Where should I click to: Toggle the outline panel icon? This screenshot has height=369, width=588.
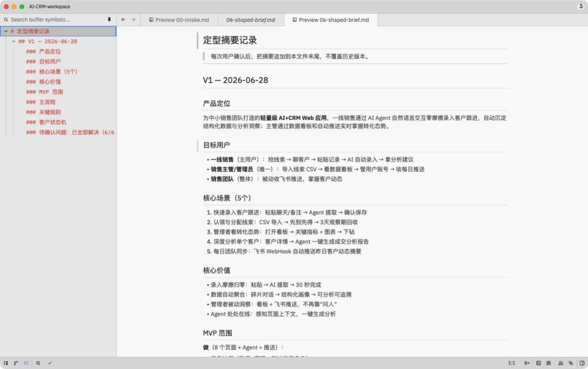(x=26, y=363)
